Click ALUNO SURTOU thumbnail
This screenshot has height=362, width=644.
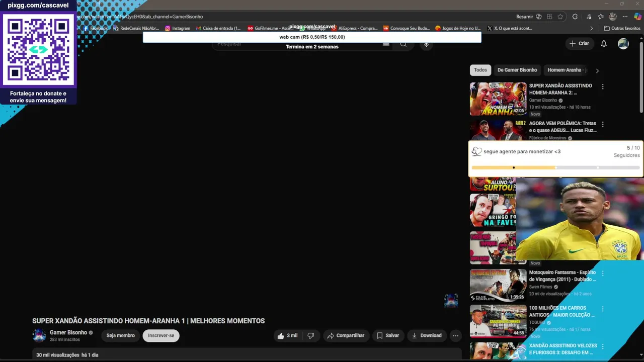493,185
